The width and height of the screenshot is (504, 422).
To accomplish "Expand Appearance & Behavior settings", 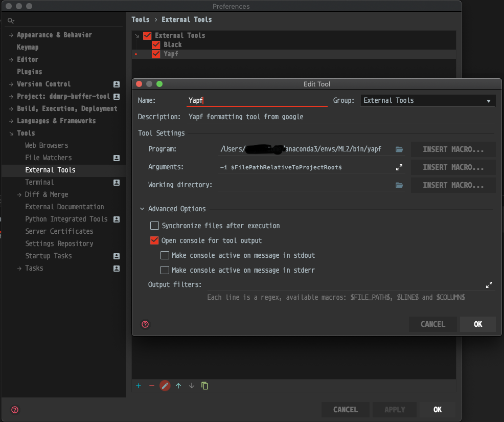I will pyautogui.click(x=11, y=35).
